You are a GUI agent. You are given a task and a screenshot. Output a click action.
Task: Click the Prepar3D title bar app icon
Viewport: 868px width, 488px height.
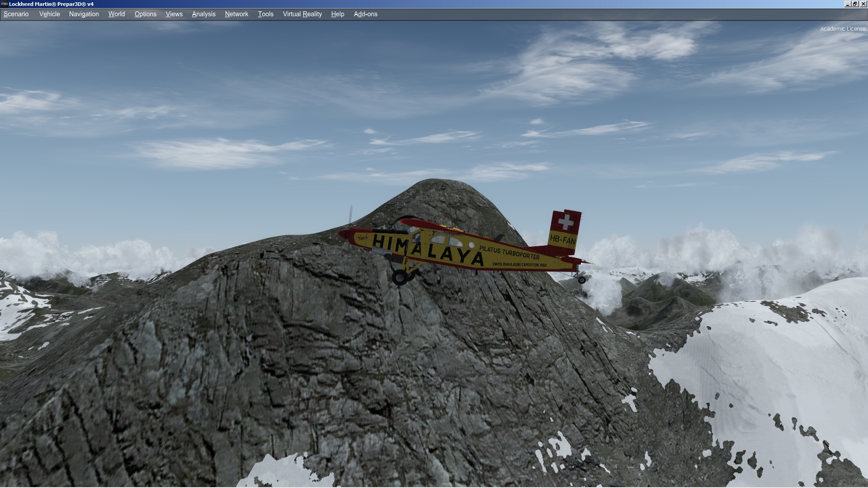tap(5, 4)
